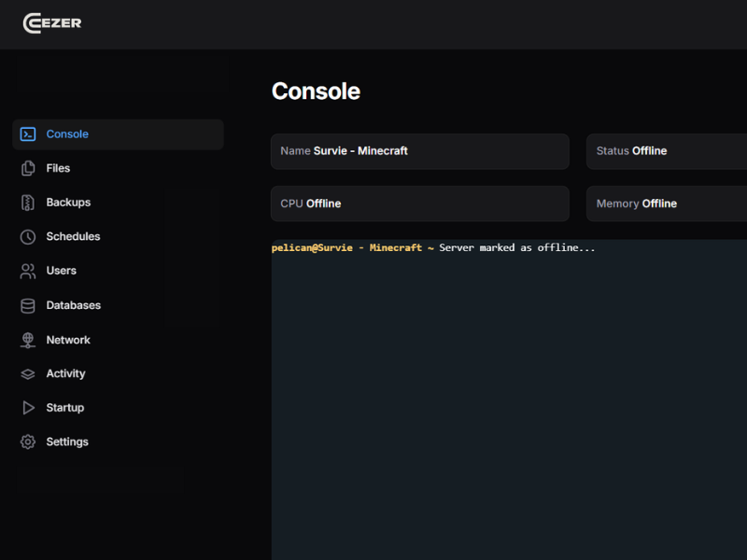Click inside the console terminal output area

509,392
